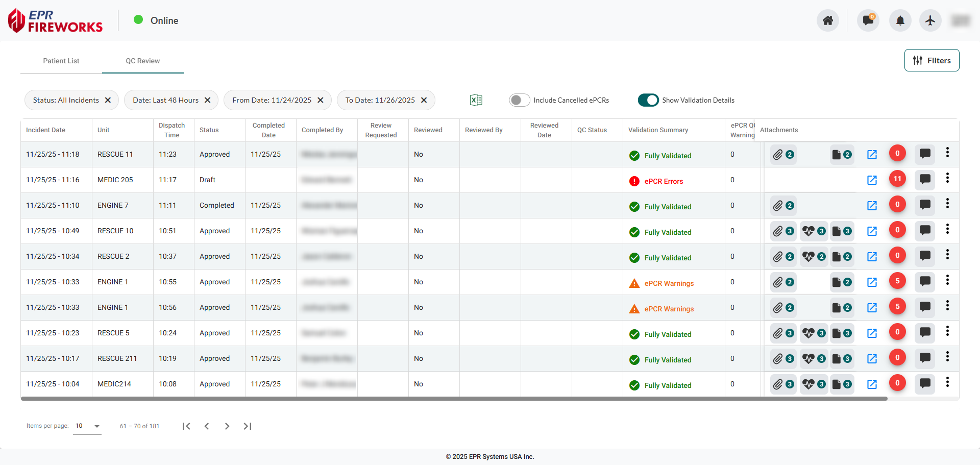Click the airplane icon in the header

930,20
